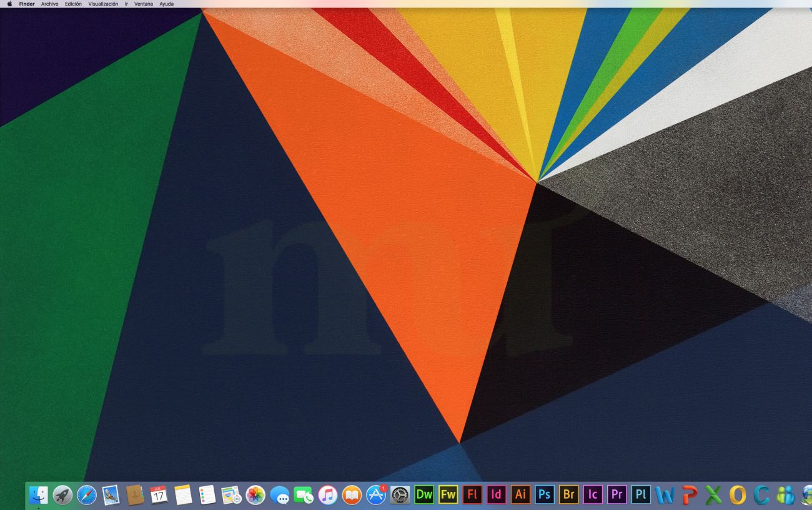Open the Archivo menu

point(49,4)
